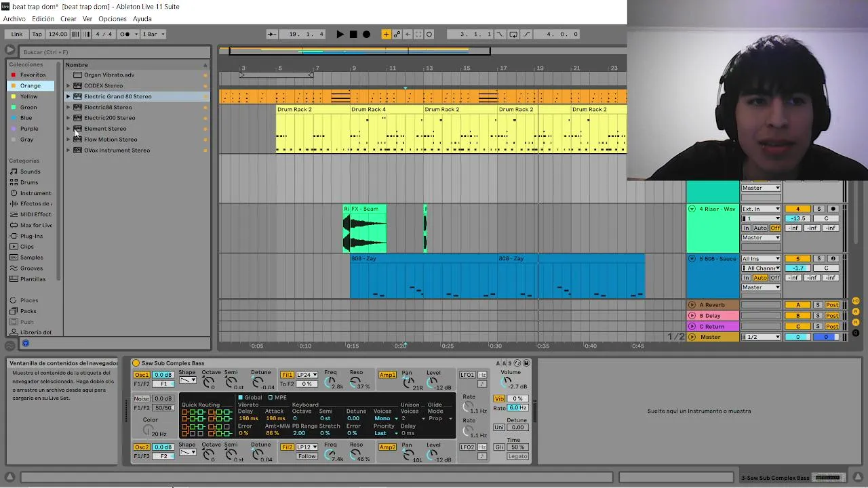Arm the 5 808 - Sauce track
The image size is (868, 488).
pos(833,259)
